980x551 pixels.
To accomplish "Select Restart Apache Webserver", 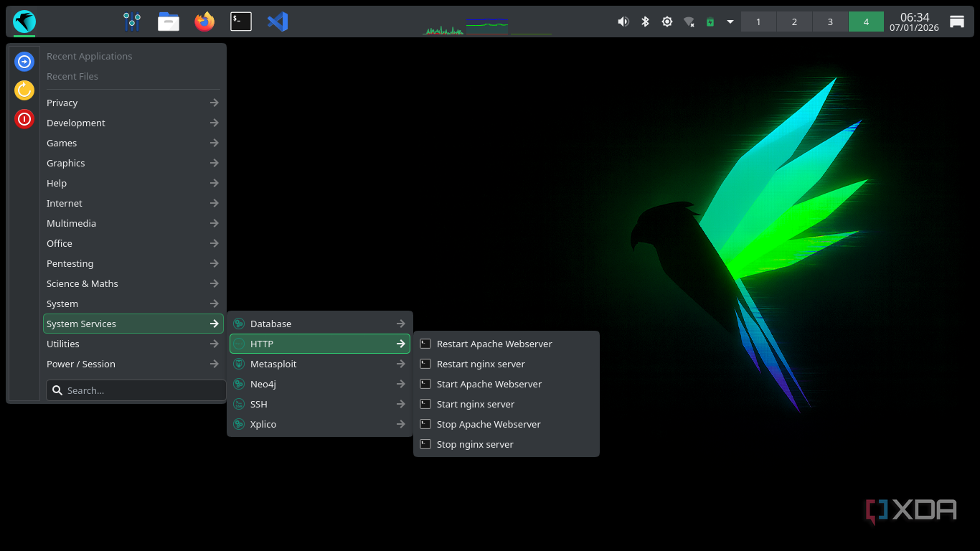I will coord(494,344).
